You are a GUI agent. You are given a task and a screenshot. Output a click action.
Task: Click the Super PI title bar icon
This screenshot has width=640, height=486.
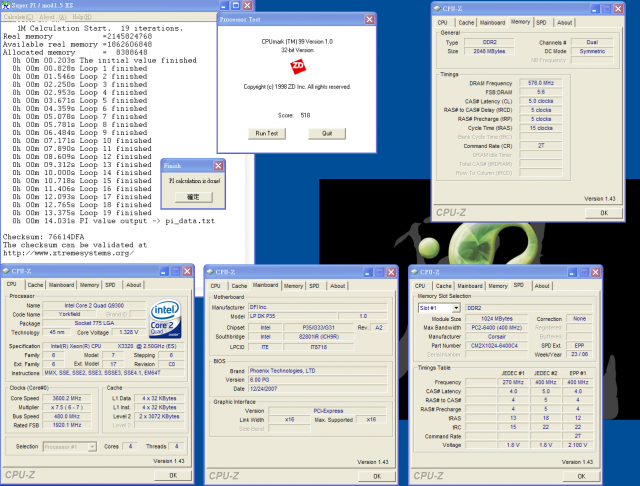pyautogui.click(x=6, y=5)
